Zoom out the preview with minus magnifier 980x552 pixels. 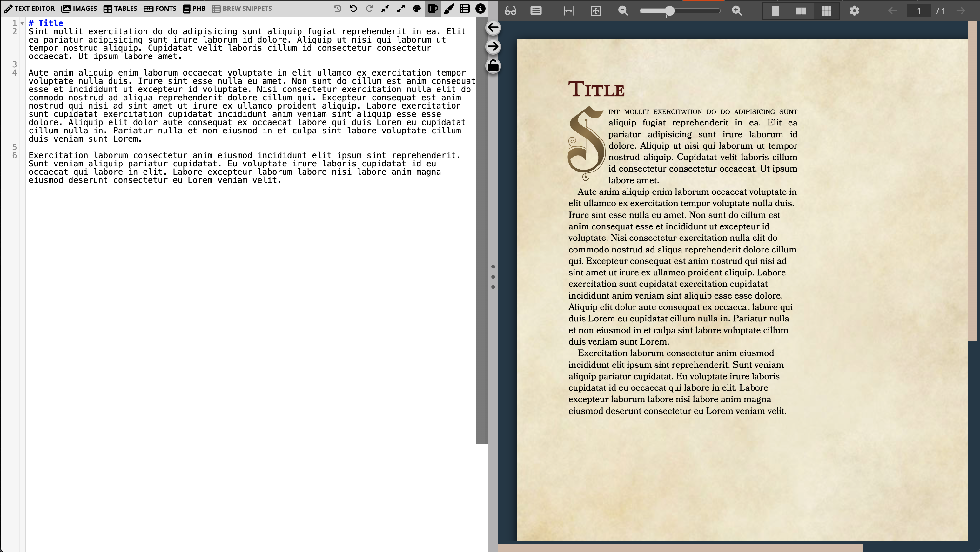[x=623, y=11]
